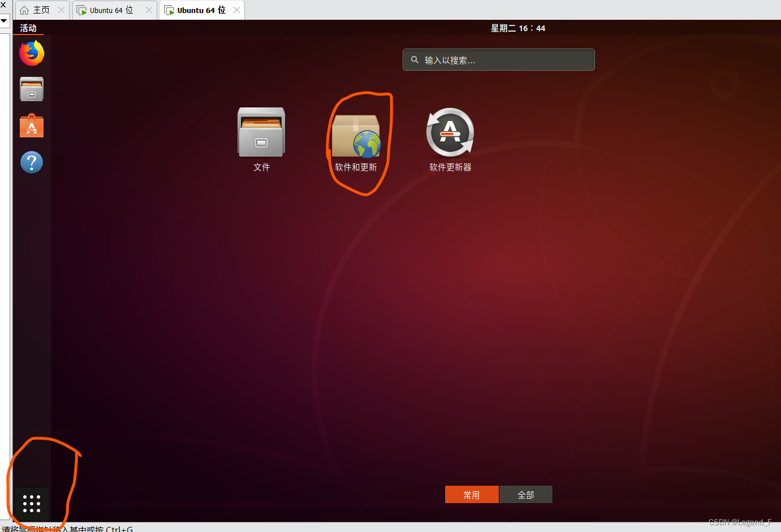
Task: Expand the library panel dropdown arrow
Action: click(4, 21)
